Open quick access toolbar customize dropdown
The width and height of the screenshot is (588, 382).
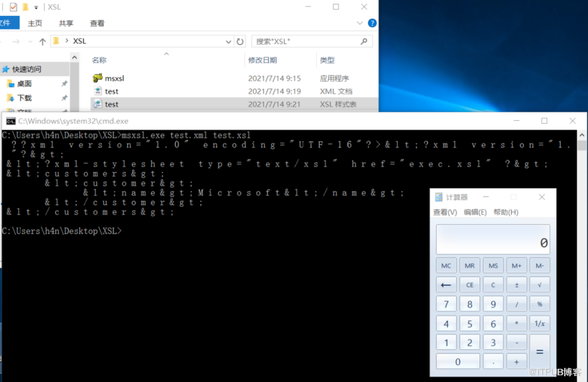click(36, 7)
